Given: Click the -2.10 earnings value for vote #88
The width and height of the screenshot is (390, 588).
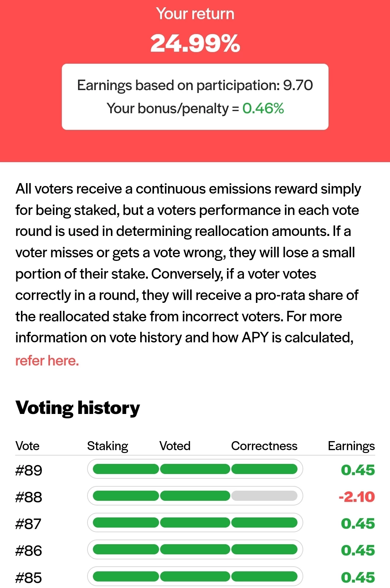Looking at the screenshot, I should click(357, 497).
